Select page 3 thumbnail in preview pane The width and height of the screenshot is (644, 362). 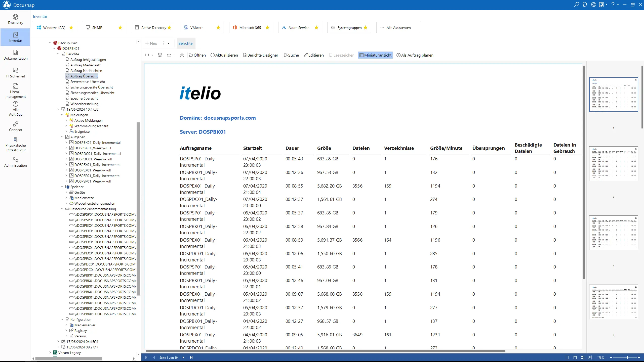[613, 233]
